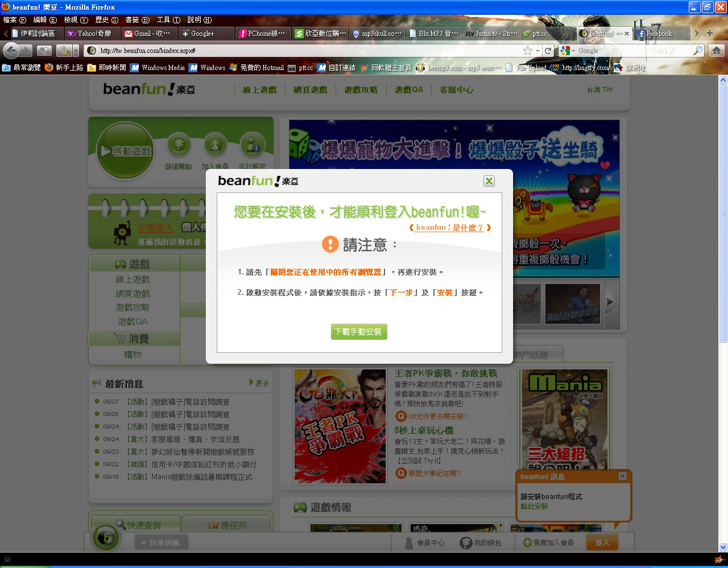728x568 pixels.
Task: Click the big 啟動遊戲 start game button
Action: [125, 151]
